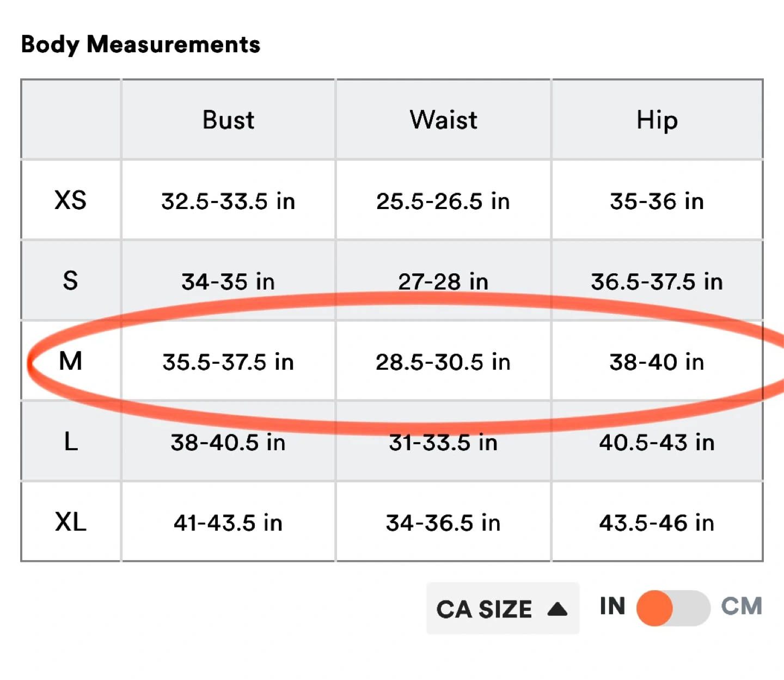Click the Hip column header
This screenshot has width=784, height=680.
(657, 120)
